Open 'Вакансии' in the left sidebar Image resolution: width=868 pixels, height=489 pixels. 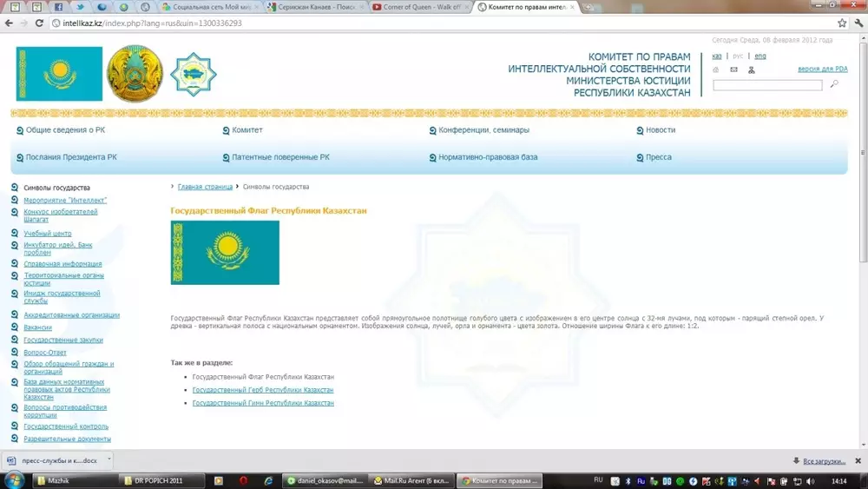pyautogui.click(x=37, y=327)
